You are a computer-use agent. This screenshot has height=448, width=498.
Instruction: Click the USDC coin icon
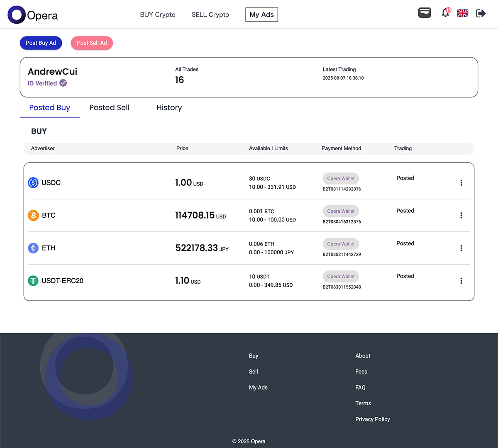click(33, 183)
